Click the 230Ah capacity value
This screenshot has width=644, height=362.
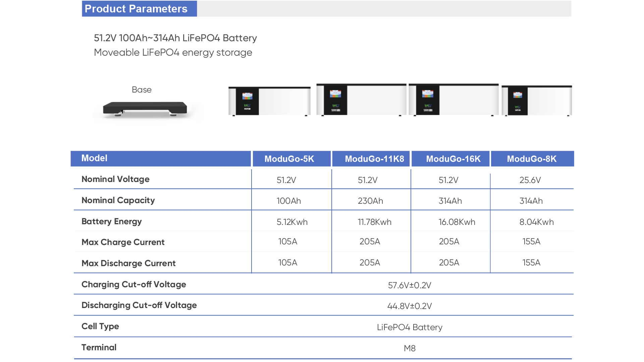tap(370, 201)
